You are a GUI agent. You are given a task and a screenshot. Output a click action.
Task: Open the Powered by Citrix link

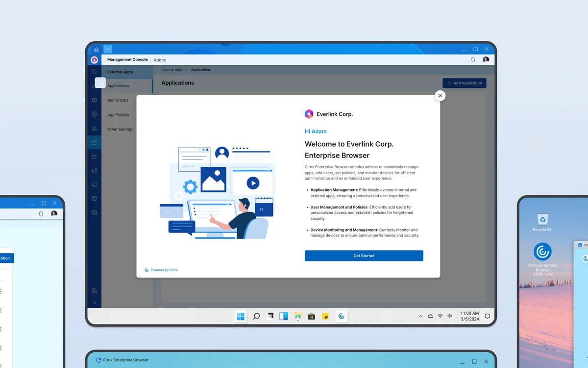161,270
